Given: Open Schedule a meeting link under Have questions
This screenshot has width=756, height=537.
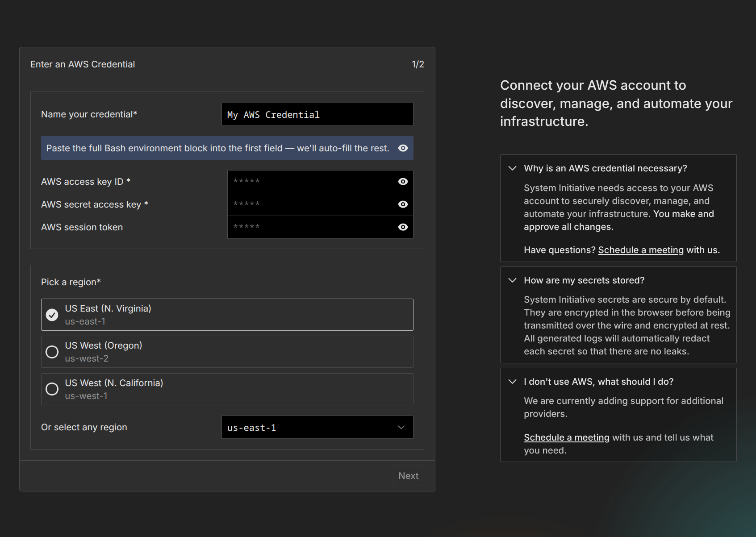Looking at the screenshot, I should 640,250.
